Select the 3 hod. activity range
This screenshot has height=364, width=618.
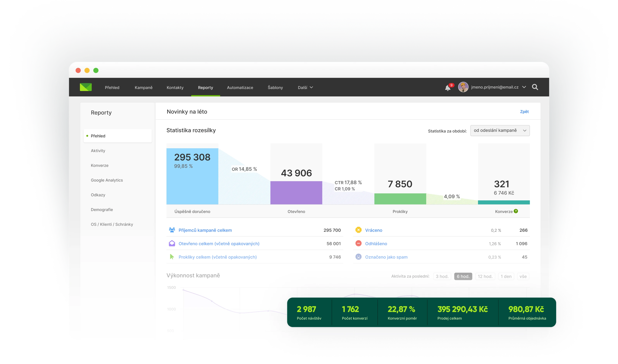coord(442,276)
